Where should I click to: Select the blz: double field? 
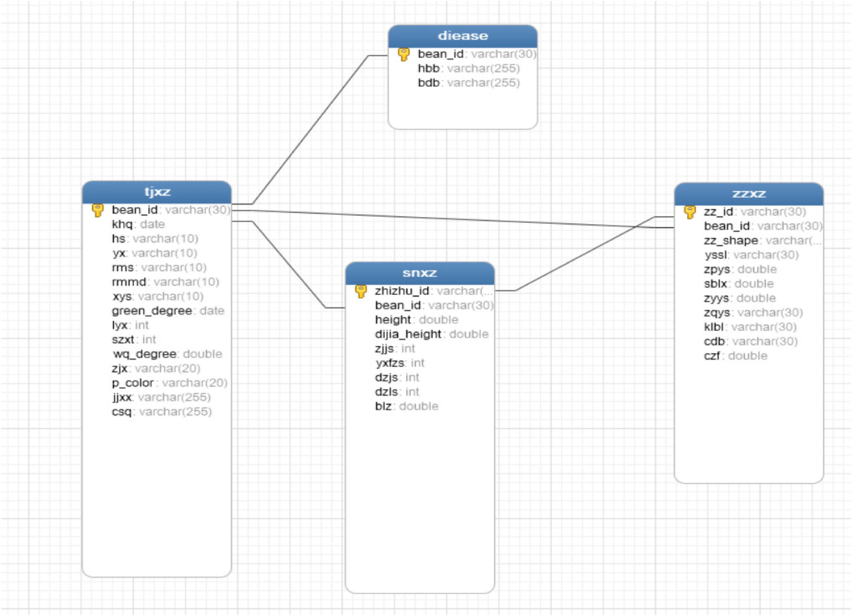click(407, 406)
